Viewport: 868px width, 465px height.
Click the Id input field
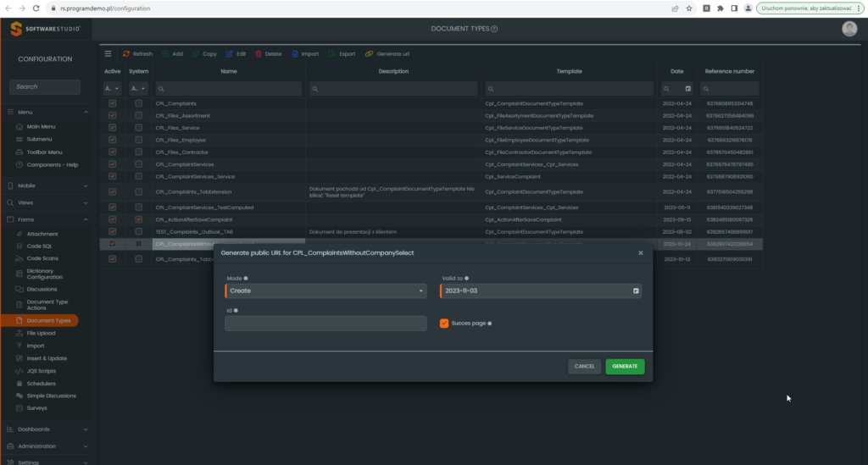point(325,323)
